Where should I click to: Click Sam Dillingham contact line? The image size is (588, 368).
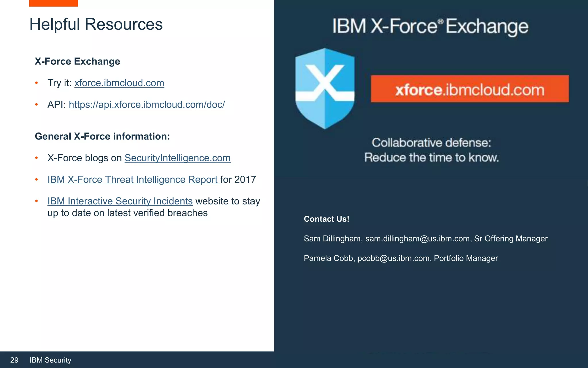[x=425, y=239]
